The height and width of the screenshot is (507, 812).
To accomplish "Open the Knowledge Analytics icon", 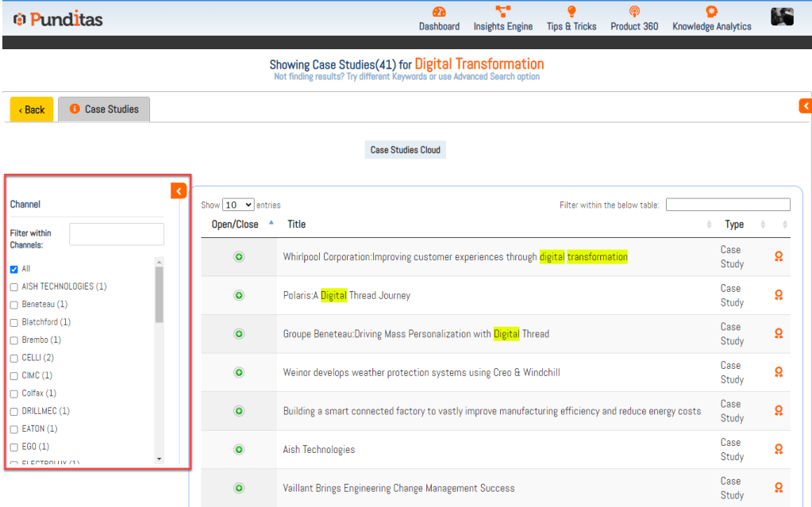I will coord(711,12).
